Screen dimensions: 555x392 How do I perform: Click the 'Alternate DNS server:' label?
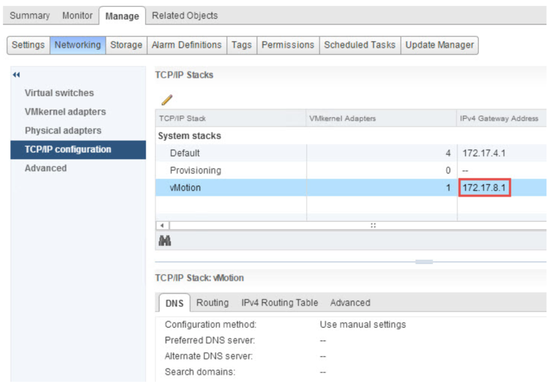[209, 356]
